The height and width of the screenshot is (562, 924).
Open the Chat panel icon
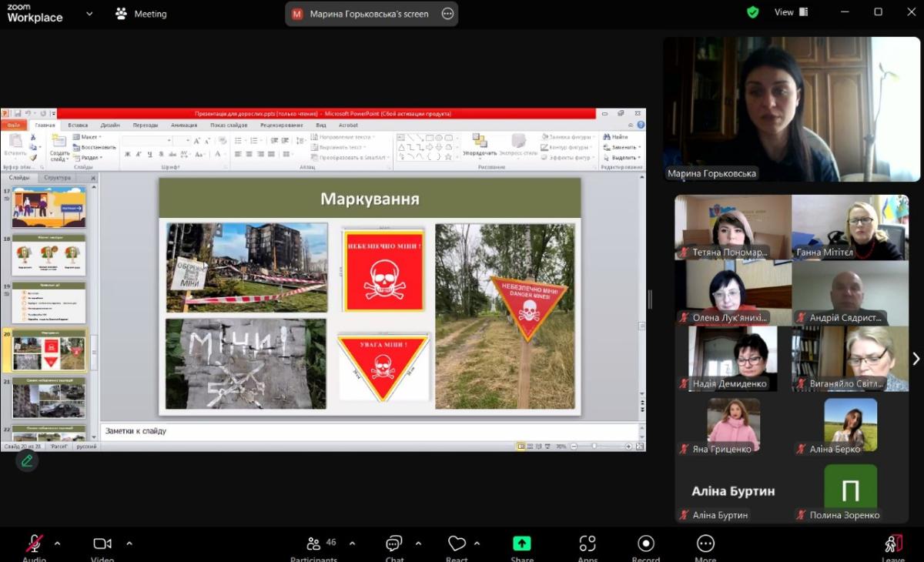394,544
